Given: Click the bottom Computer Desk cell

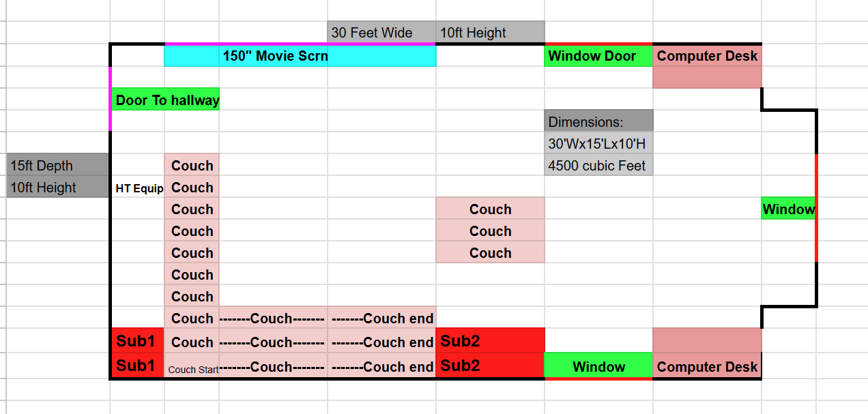Looking at the screenshot, I should click(x=707, y=367).
